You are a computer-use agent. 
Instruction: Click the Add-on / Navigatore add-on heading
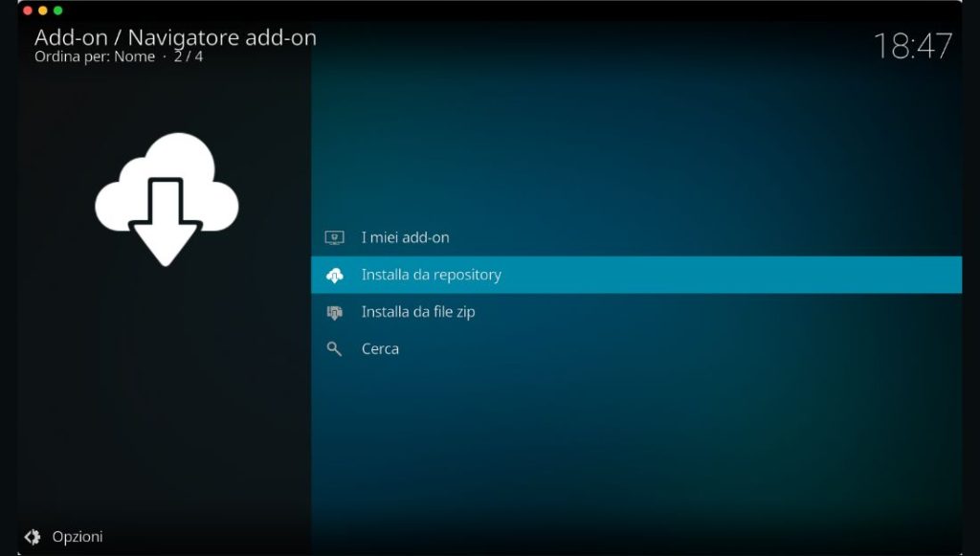pyautogui.click(x=176, y=37)
